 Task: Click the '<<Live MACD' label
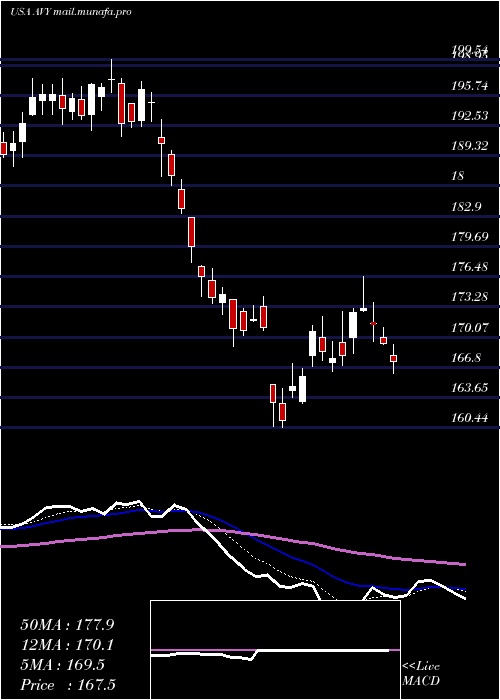pos(421,674)
